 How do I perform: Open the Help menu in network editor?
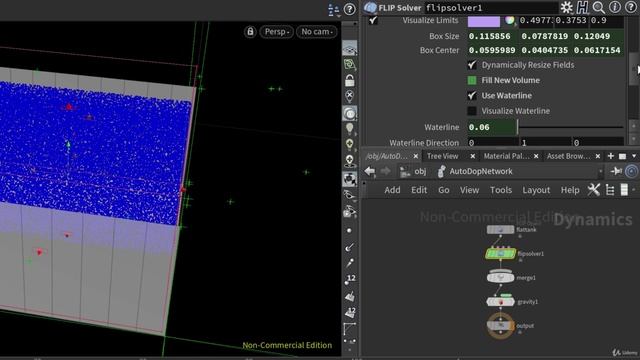(570, 190)
